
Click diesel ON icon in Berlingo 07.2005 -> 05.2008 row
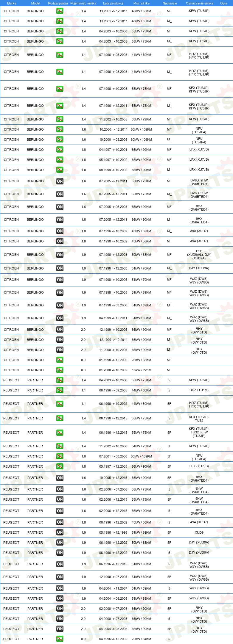pyautogui.click(x=60, y=207)
